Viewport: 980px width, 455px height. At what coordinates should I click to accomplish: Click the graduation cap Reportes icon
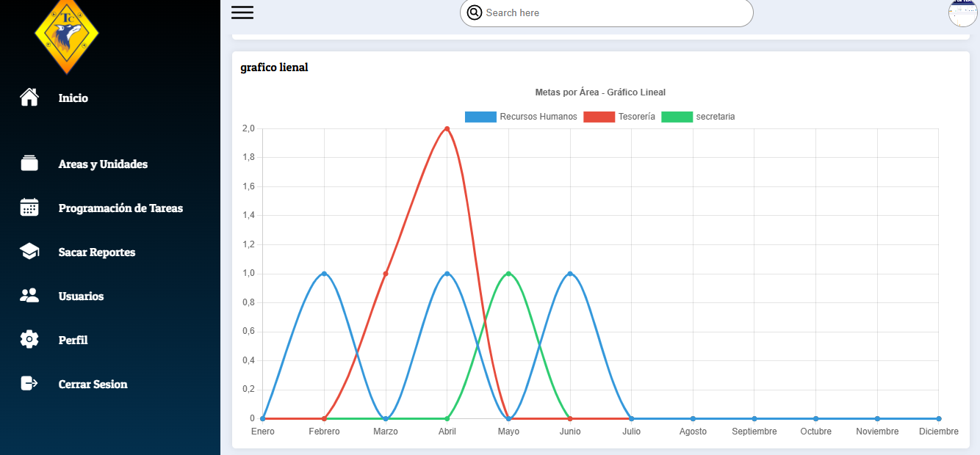pos(29,252)
